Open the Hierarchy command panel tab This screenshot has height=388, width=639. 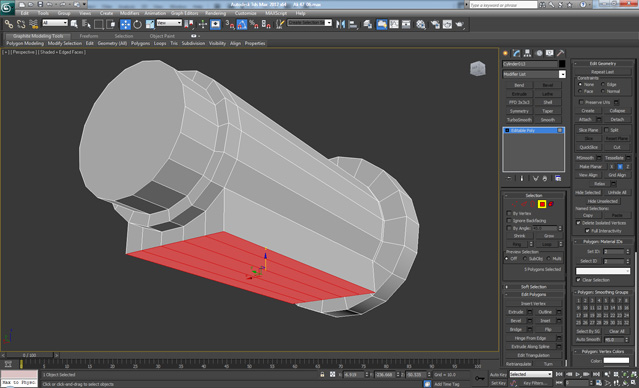(x=528, y=53)
